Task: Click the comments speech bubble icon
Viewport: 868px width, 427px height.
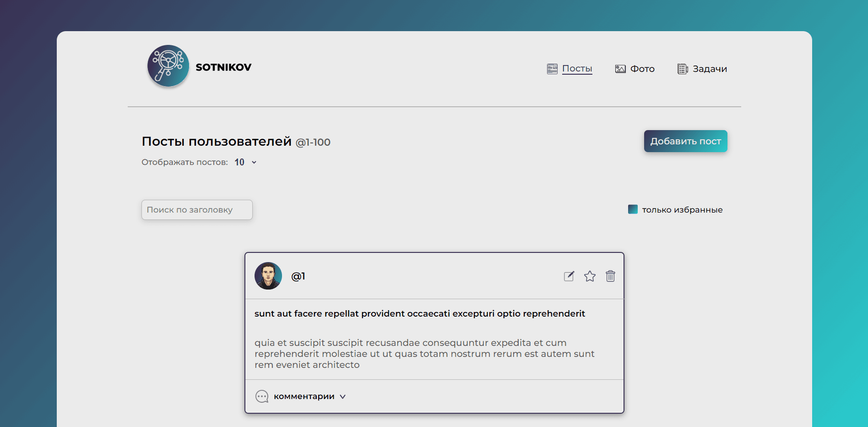Action: click(262, 396)
